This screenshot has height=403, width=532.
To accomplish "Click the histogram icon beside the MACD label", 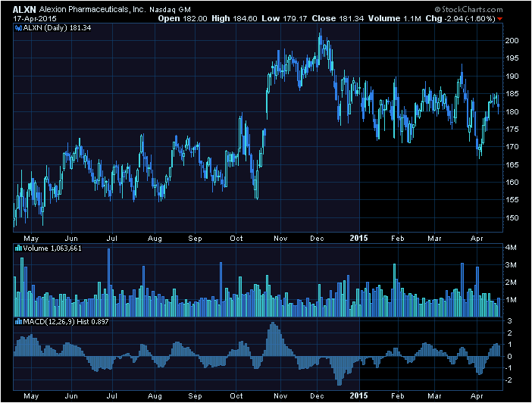I will pyautogui.click(x=18, y=322).
